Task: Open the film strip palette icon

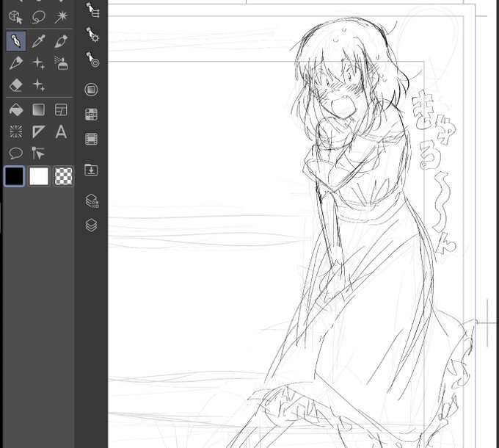Action: pos(91,139)
